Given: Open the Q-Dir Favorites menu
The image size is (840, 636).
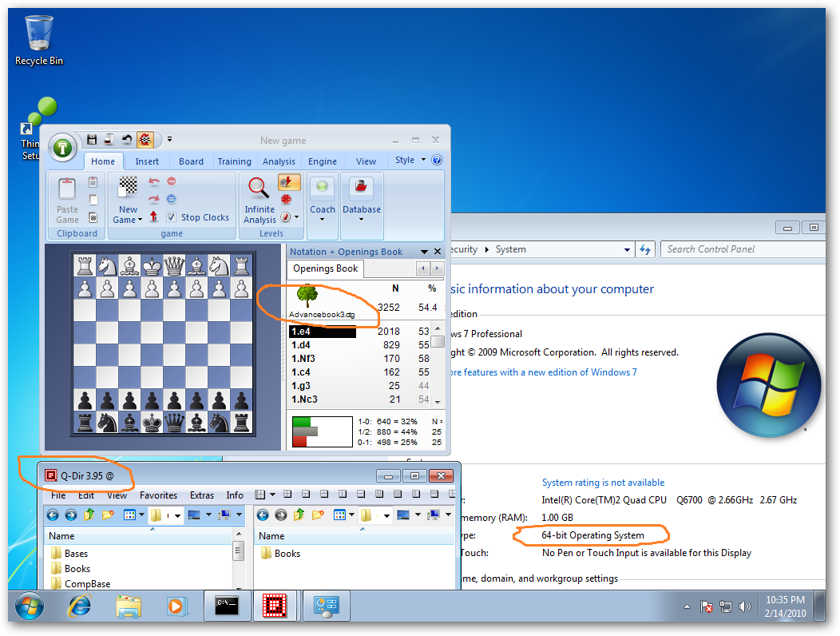Looking at the screenshot, I should [159, 495].
